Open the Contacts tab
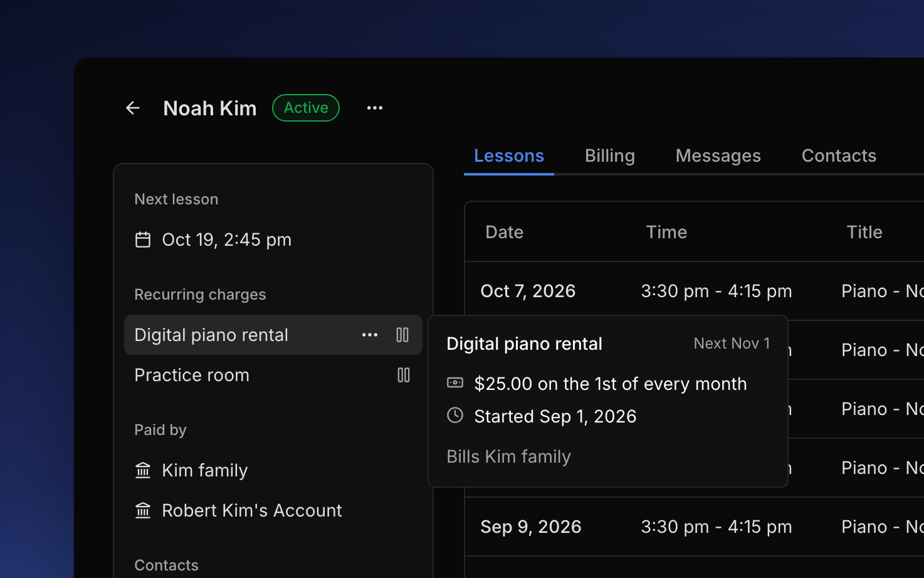This screenshot has width=924, height=578. pos(839,155)
